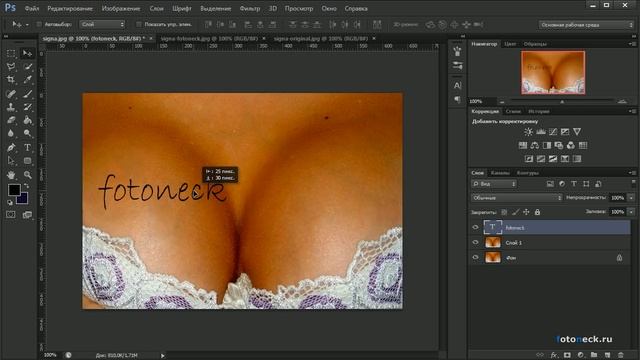Image resolution: width=640 pixels, height=360 pixels.
Task: Open the Navigator panel flyout menu
Action: point(632,44)
